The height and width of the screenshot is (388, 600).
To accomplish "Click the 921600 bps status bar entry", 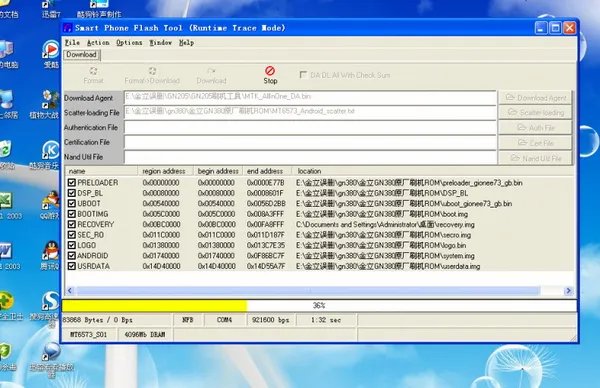I will [x=271, y=320].
